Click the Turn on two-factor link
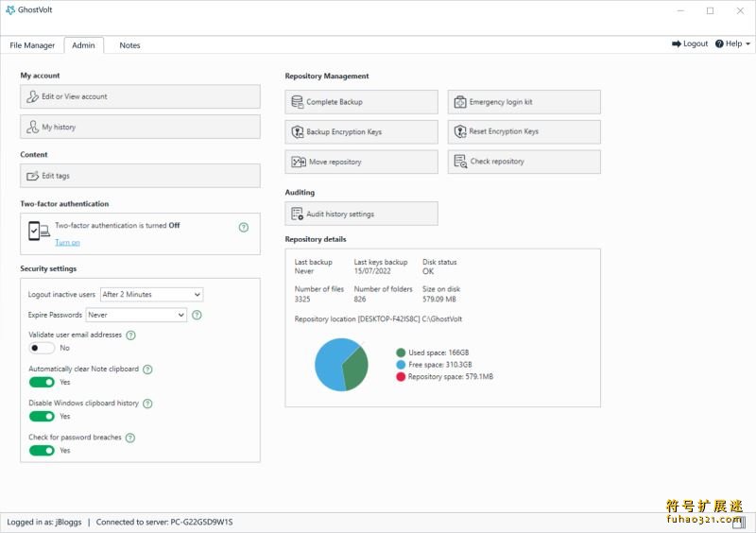This screenshot has width=756, height=533. point(67,243)
